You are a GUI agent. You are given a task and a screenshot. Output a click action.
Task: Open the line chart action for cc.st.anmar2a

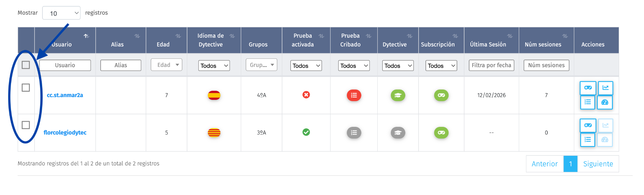pos(605,88)
